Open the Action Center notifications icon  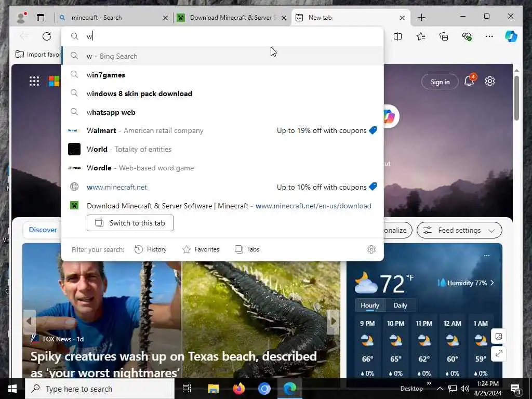click(516, 389)
